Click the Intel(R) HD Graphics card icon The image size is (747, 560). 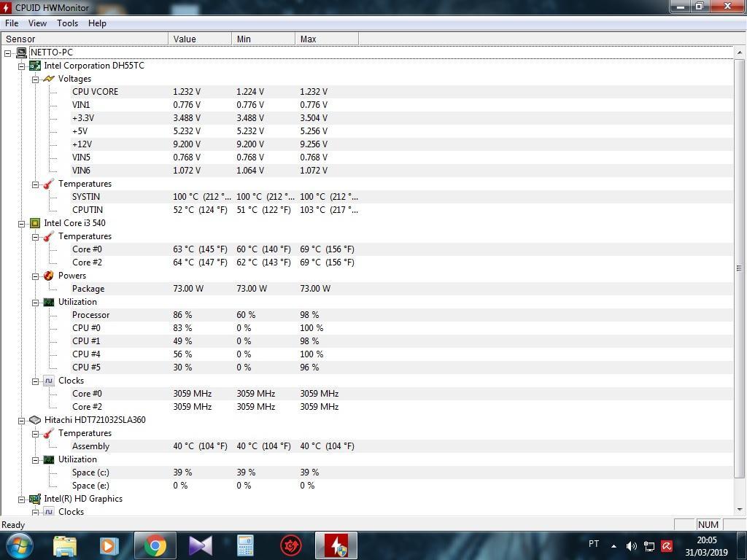pyautogui.click(x=35, y=499)
